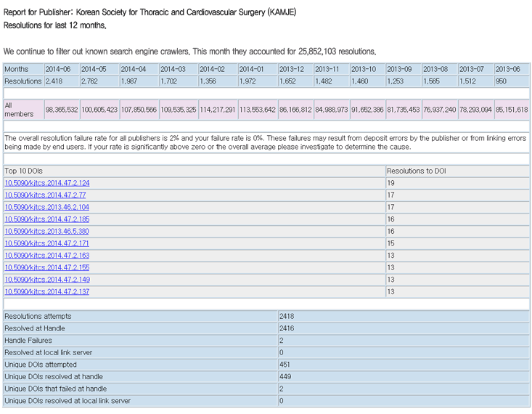Select the 2013-06 month header cell
This screenshot has width=532, height=414.
point(512,69)
